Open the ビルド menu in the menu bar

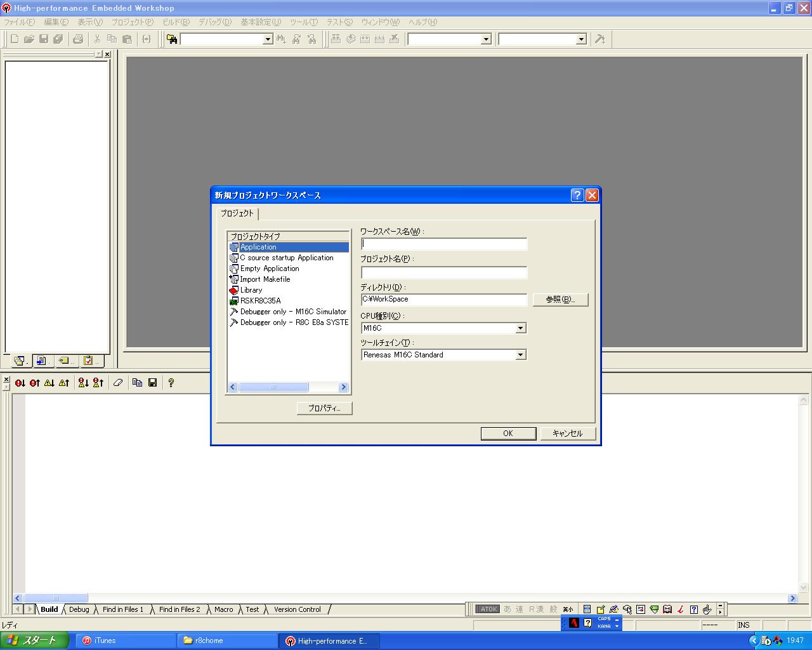(176, 22)
